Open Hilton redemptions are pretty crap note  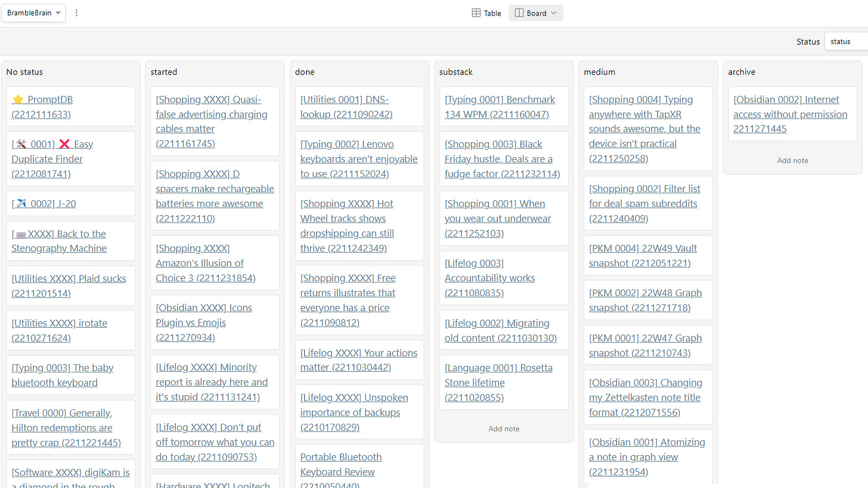71,427
